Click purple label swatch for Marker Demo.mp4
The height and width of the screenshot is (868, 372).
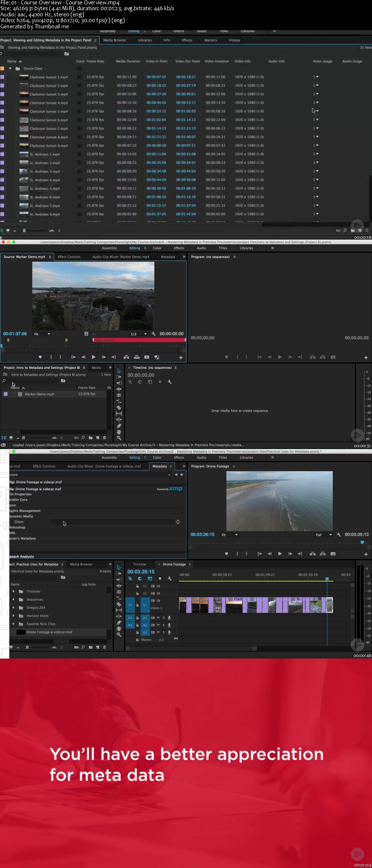tap(5, 394)
